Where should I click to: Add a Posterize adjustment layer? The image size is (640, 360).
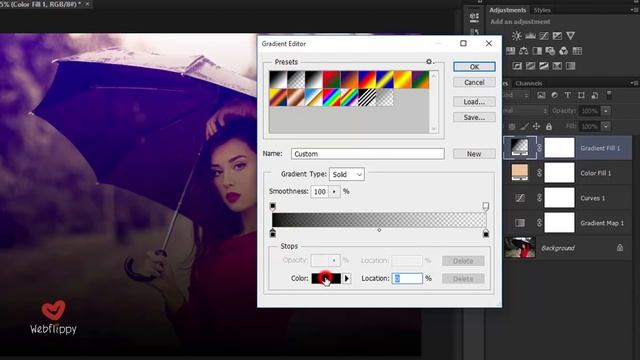pyautogui.click(x=531, y=66)
